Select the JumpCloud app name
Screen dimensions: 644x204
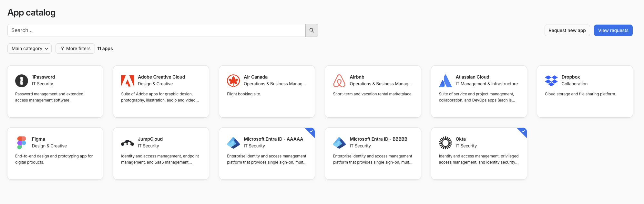tap(150, 139)
